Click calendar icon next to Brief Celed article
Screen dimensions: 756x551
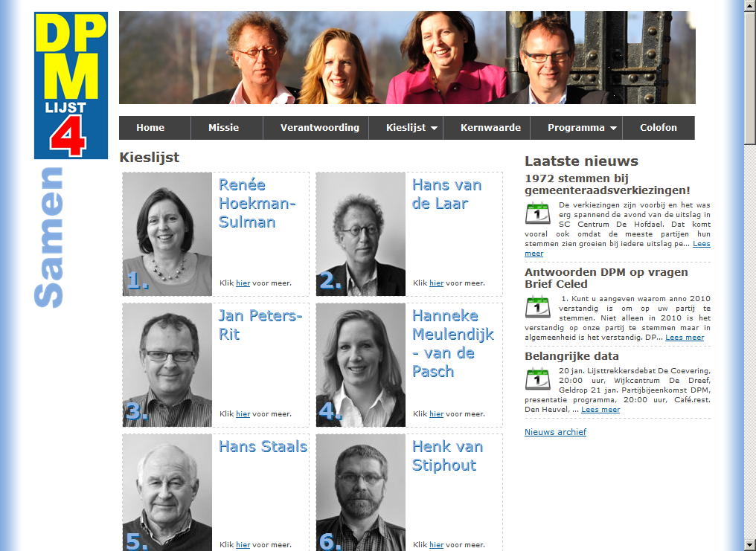tap(537, 307)
